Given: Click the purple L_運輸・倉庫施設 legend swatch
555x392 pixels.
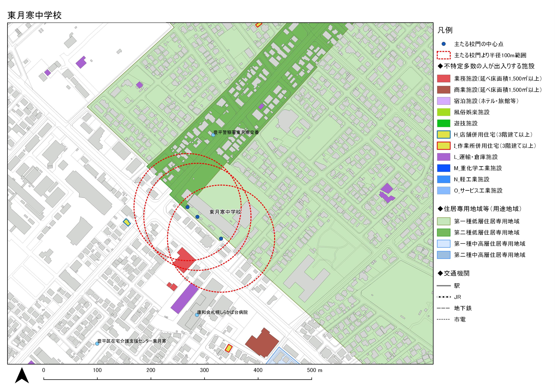Looking at the screenshot, I should 444,157.
